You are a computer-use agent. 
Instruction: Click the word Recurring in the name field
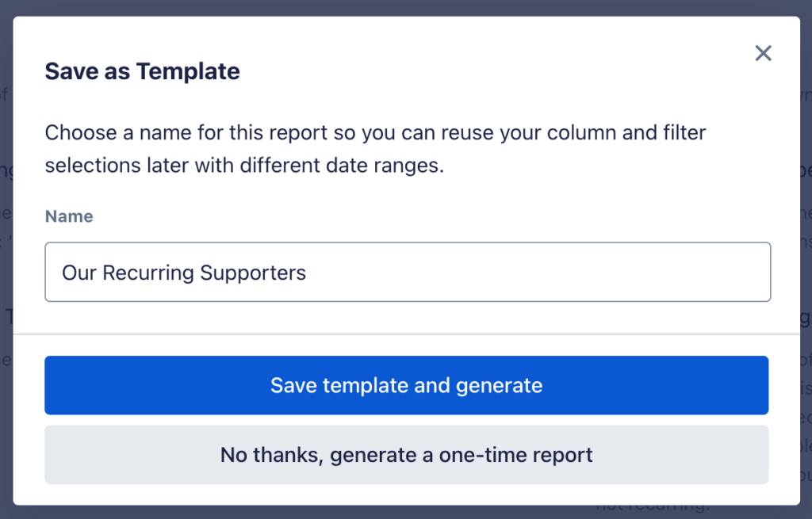tap(148, 273)
